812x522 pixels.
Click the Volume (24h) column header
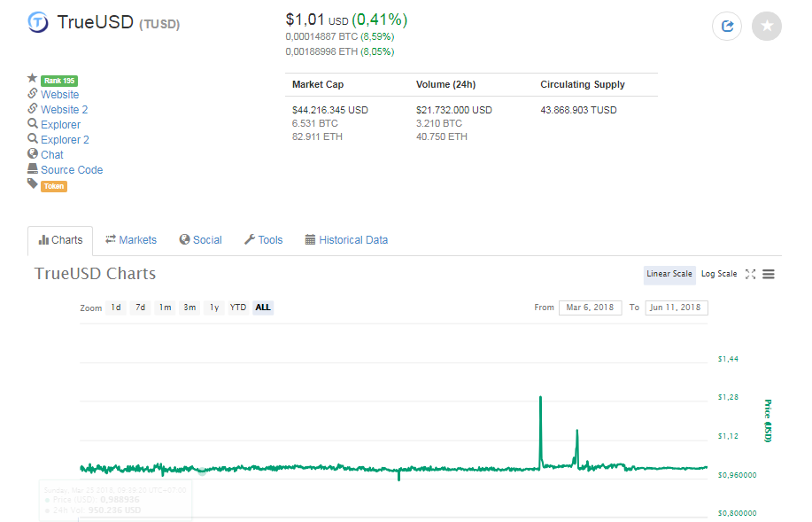point(446,84)
